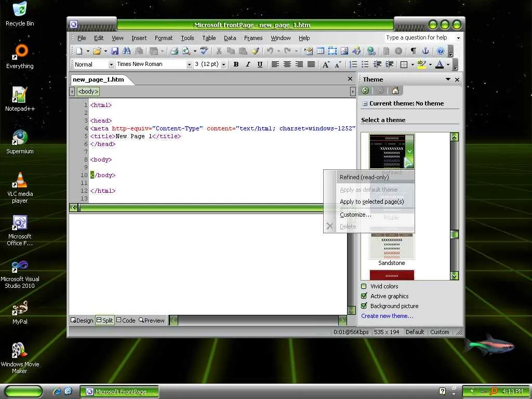Uncheck the Active graphics checkbox

[x=364, y=296]
